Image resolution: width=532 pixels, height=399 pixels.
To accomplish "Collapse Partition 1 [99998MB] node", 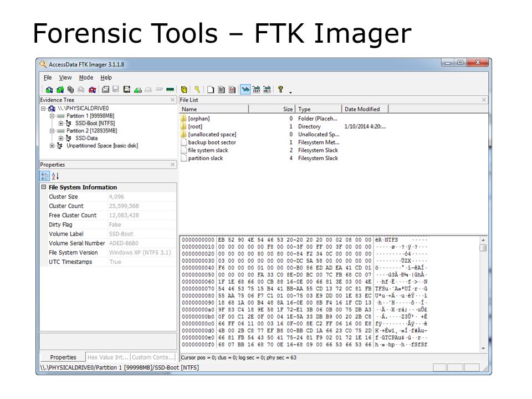I will tap(52, 116).
